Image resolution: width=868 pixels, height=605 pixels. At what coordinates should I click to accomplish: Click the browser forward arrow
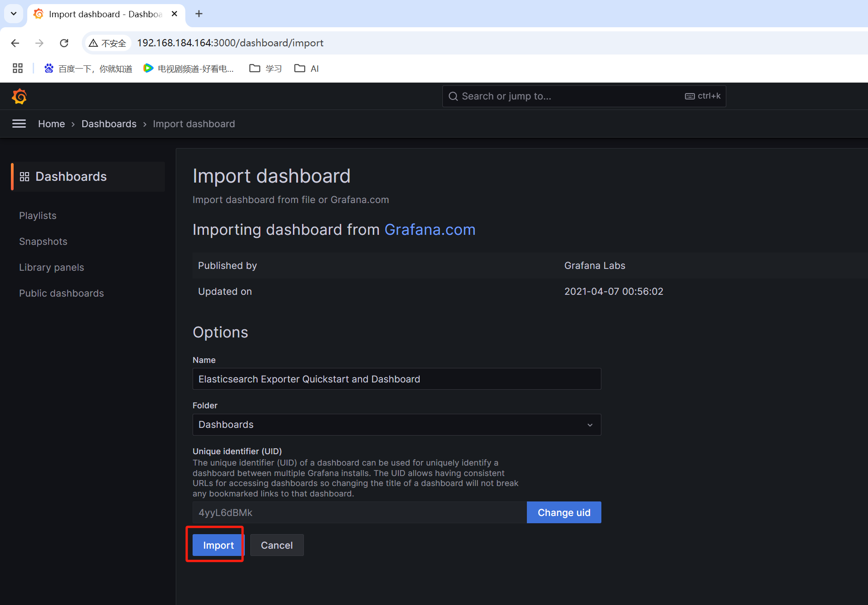pos(40,43)
